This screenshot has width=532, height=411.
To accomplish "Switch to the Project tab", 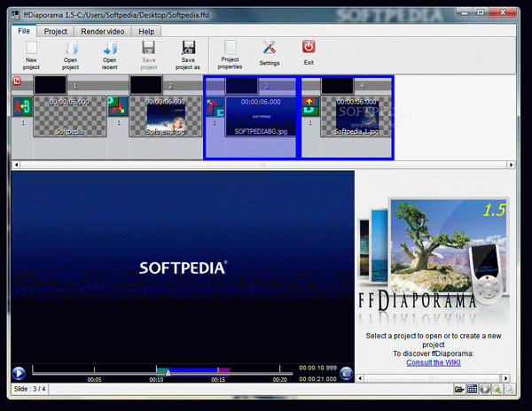I will (x=55, y=32).
